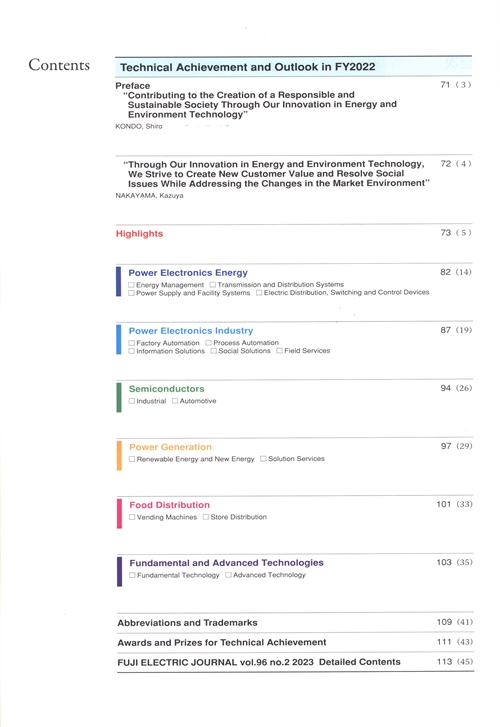Open the Power Electronics Industry heading

[x=191, y=331]
